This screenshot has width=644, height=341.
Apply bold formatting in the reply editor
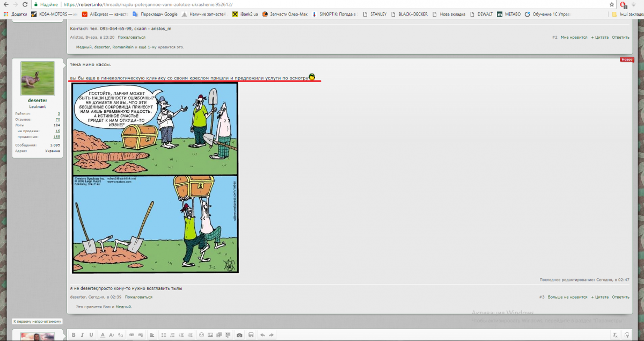coord(74,335)
